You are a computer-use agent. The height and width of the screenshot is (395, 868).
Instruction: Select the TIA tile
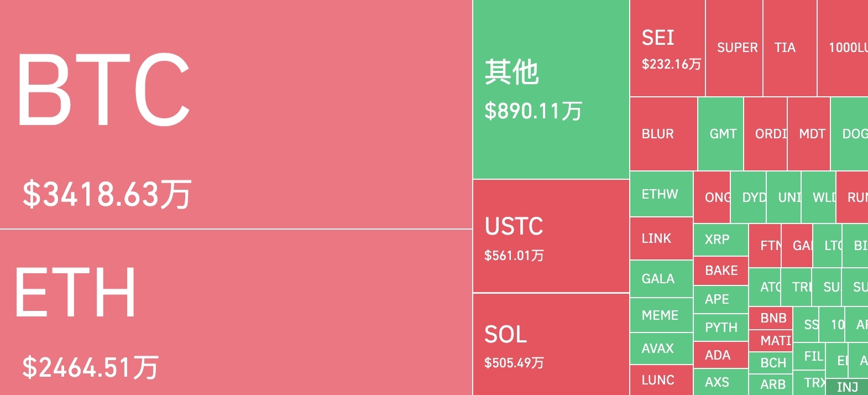[790, 48]
